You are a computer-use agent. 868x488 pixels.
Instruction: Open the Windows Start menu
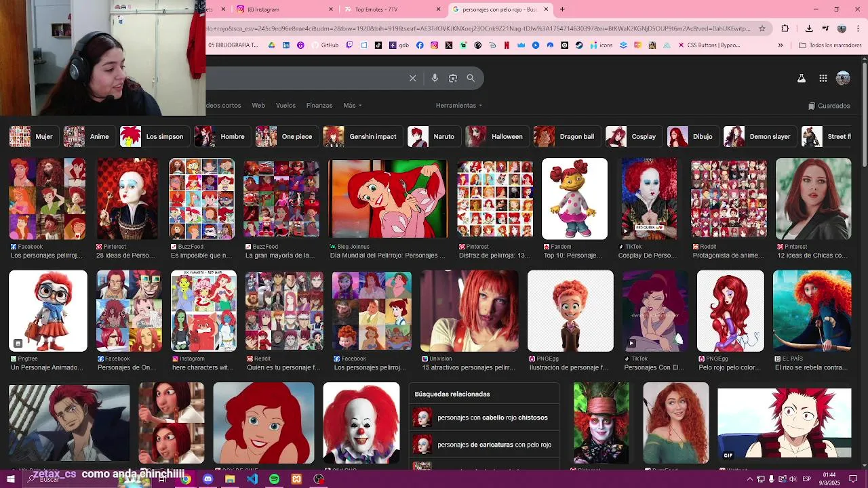(x=11, y=479)
